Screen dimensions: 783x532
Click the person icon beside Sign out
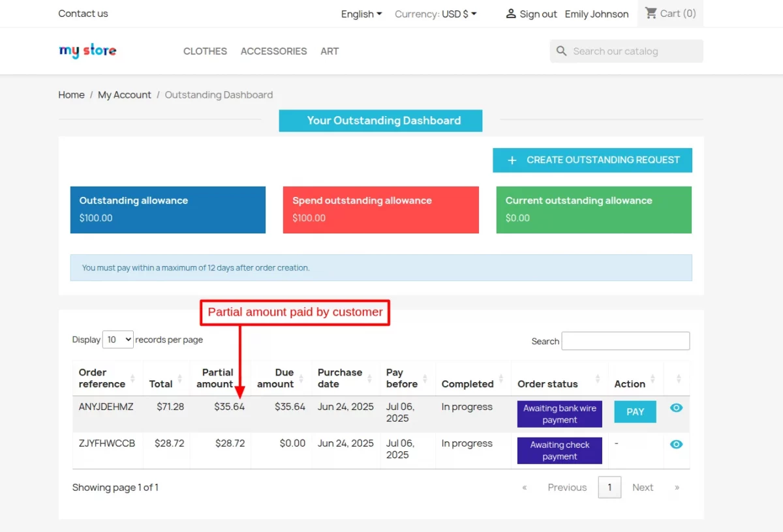[511, 14]
